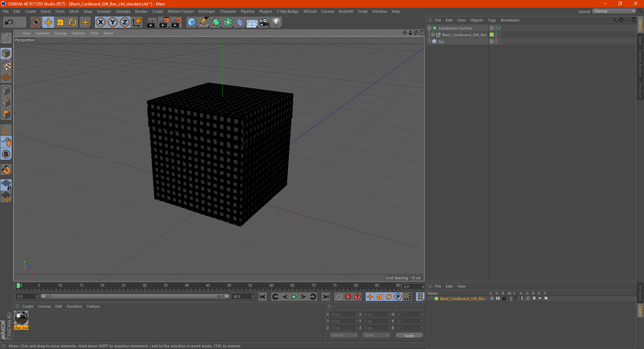This screenshot has width=644, height=349.
Task: Render the active view
Action: click(152, 22)
